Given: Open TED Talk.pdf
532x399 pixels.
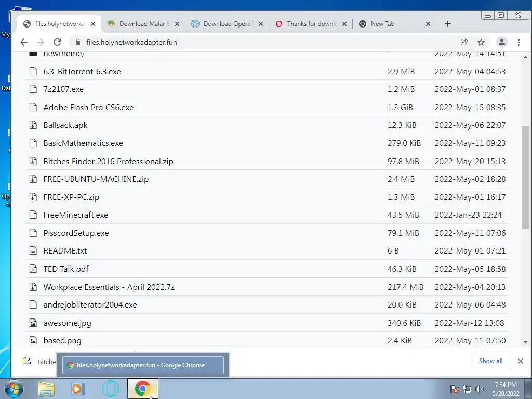Looking at the screenshot, I should [66, 269].
